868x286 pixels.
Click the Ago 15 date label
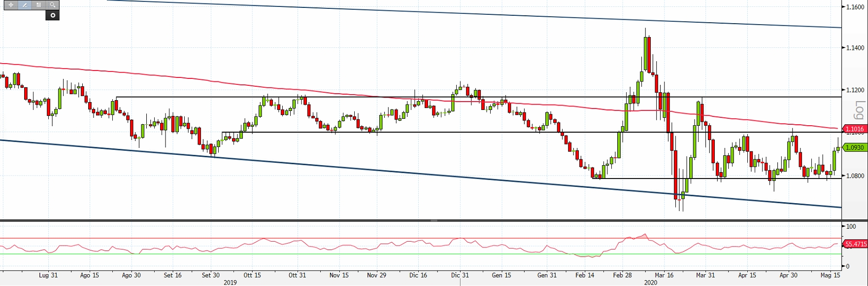coord(89,275)
